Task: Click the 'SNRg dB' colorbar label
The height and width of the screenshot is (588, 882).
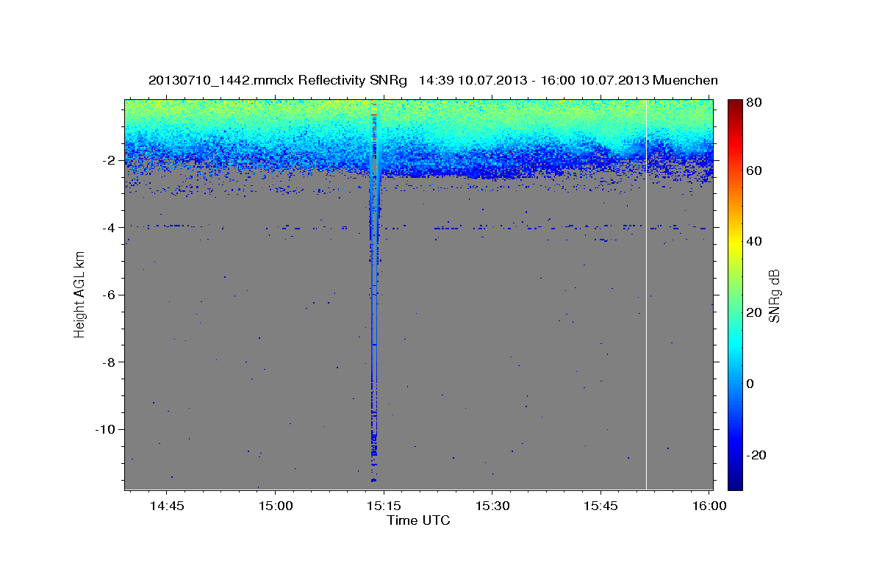Action: [x=774, y=295]
